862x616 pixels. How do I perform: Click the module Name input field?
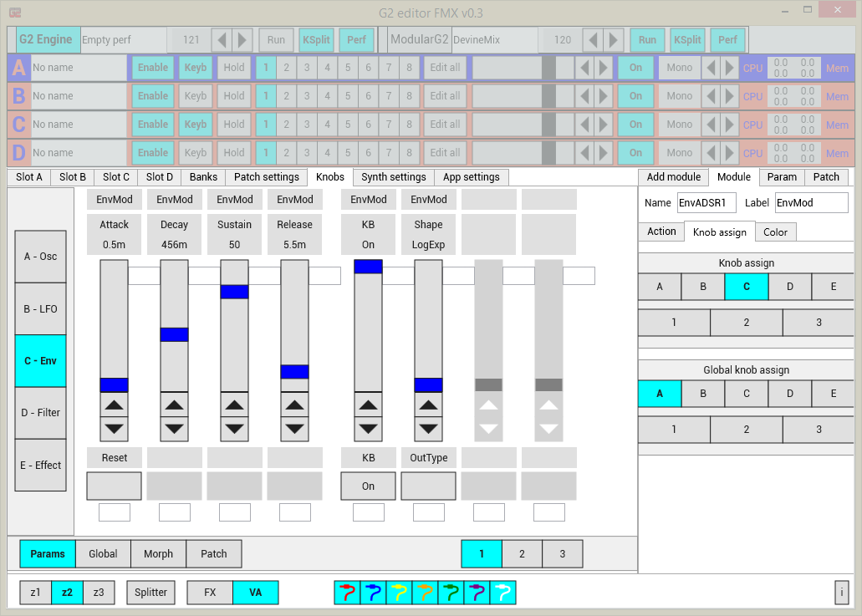click(x=706, y=203)
